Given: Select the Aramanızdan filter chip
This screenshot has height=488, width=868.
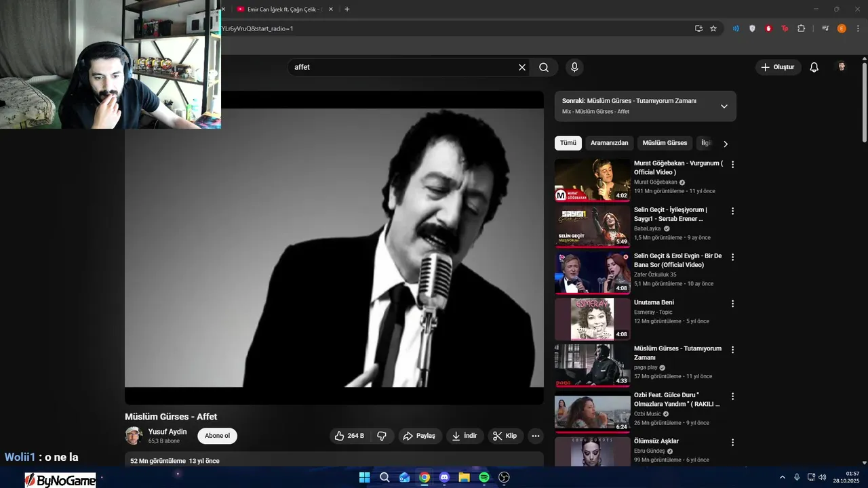Looking at the screenshot, I should [x=610, y=143].
